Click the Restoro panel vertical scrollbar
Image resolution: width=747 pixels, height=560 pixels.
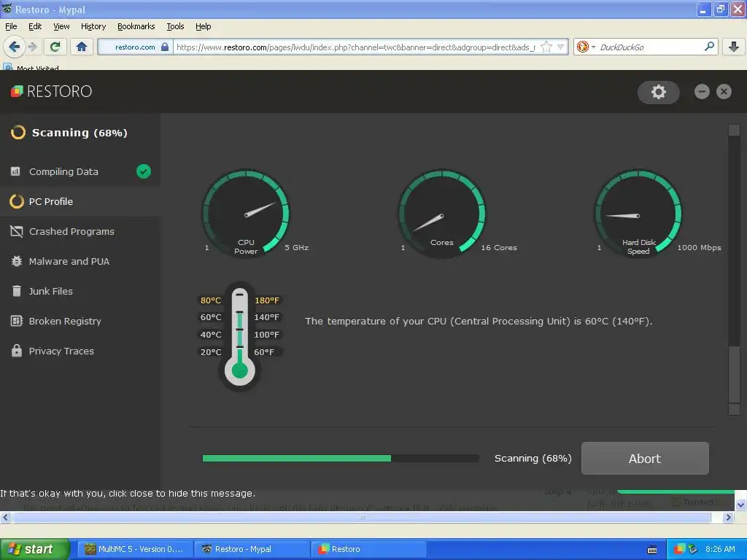(734, 269)
